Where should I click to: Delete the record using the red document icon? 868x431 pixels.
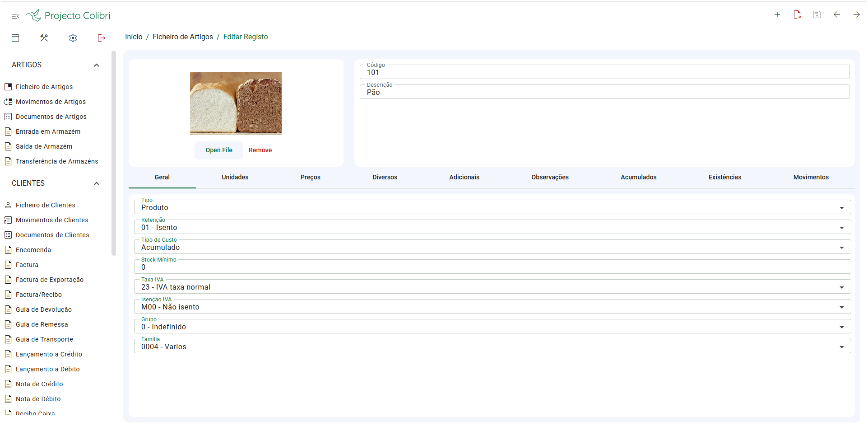(x=797, y=14)
